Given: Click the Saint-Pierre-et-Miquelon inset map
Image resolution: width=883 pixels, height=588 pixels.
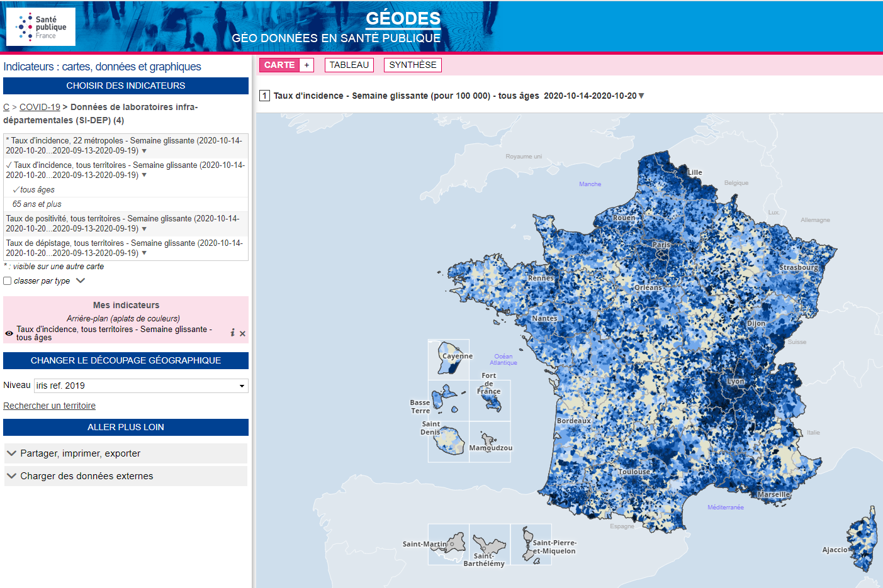Looking at the screenshot, I should click(x=531, y=544).
